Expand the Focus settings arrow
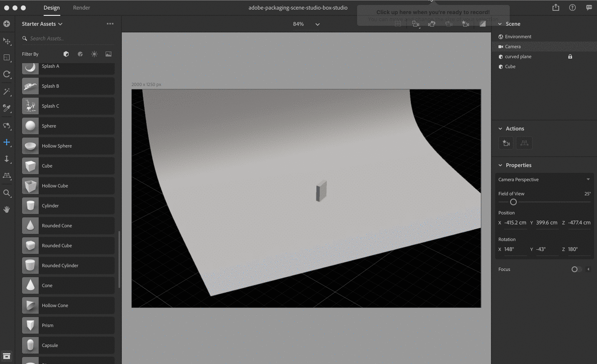Image resolution: width=597 pixels, height=364 pixels. (x=588, y=269)
